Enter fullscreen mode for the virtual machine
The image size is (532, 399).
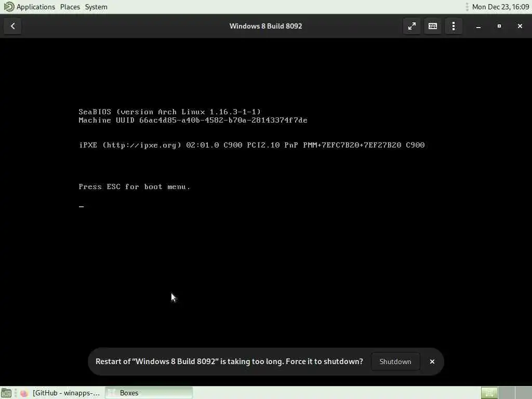411,26
